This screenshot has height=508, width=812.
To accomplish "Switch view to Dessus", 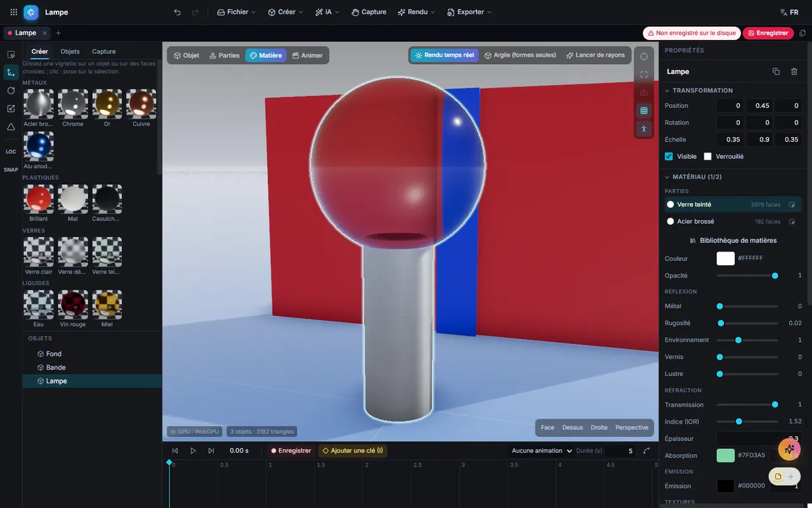I will click(x=572, y=427).
